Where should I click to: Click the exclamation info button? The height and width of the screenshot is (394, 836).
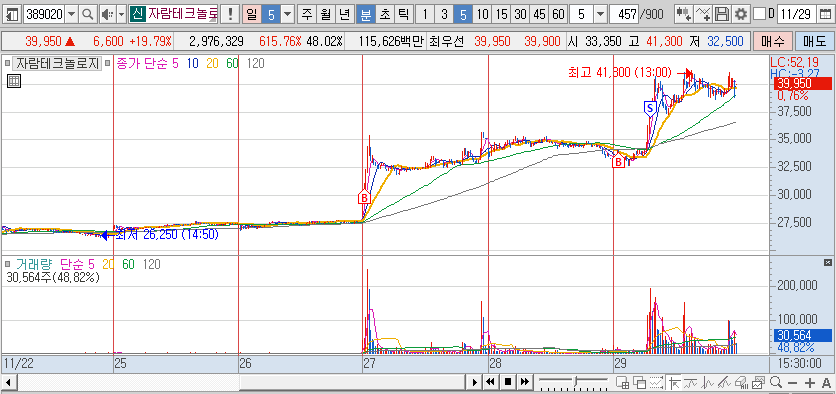230,14
